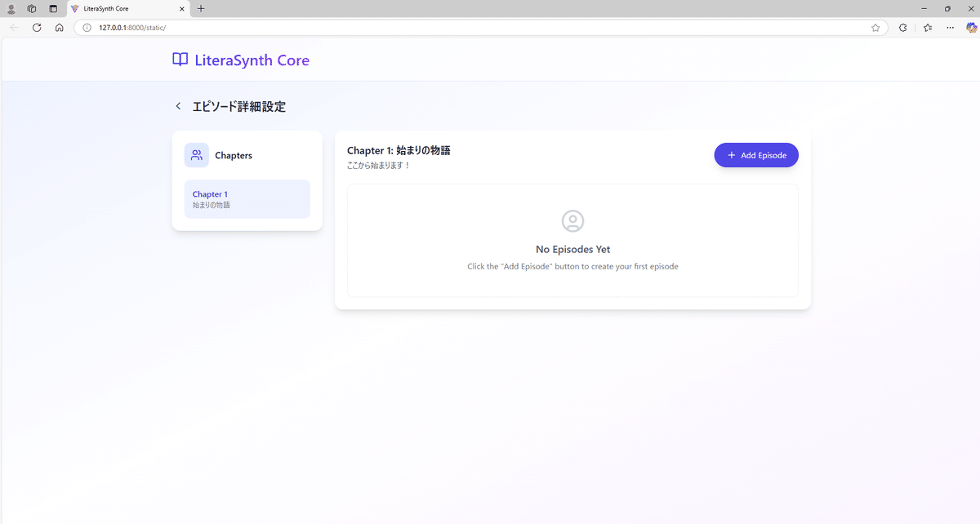This screenshot has width=980, height=524.
Task: Click the address bar showing 127.0.0.1:8000
Action: pos(131,27)
